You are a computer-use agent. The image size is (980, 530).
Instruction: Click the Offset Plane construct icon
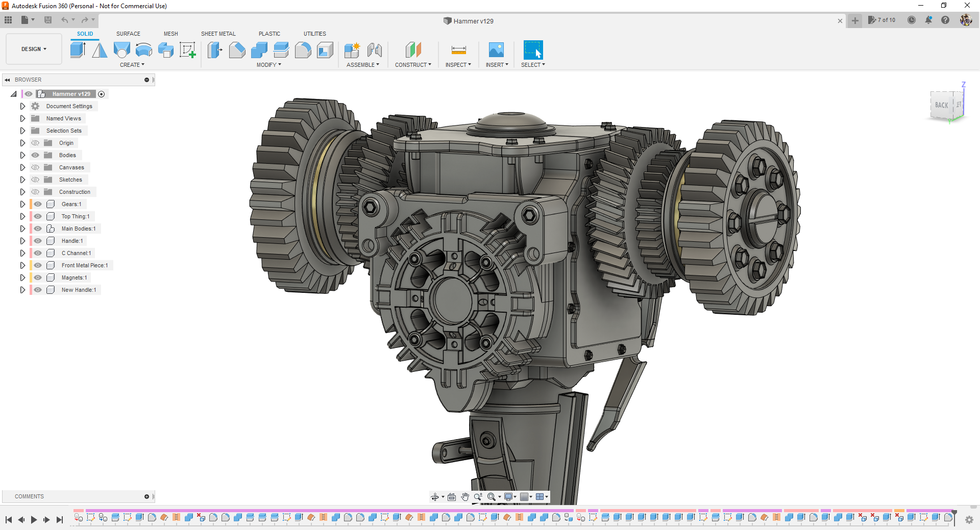tap(413, 50)
